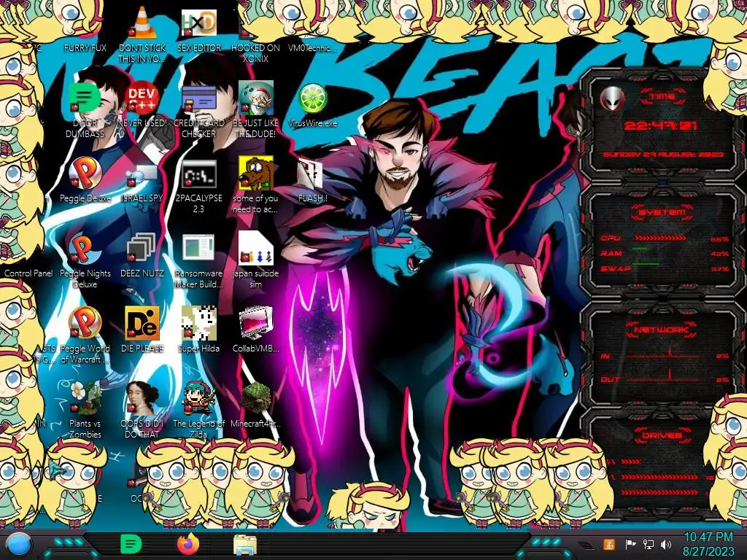Viewport: 747px width, 560px height.
Task: Open the CREDIT CARD CHECKER shortcut
Action: [198, 110]
